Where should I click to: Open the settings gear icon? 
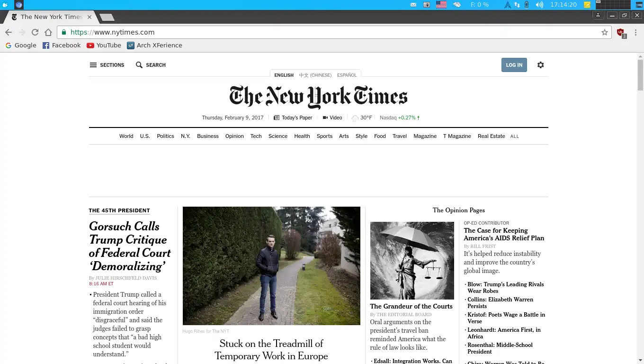pos(541,65)
